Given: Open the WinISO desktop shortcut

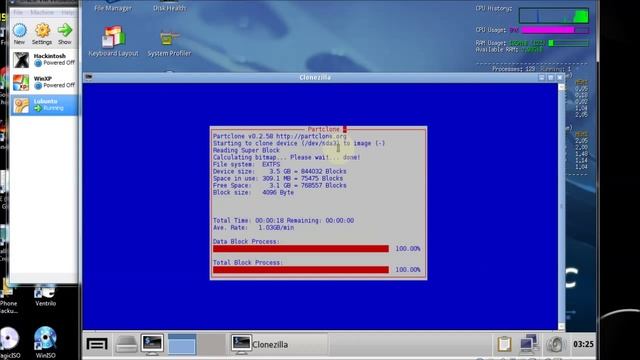Looking at the screenshot, I should pos(45,343).
